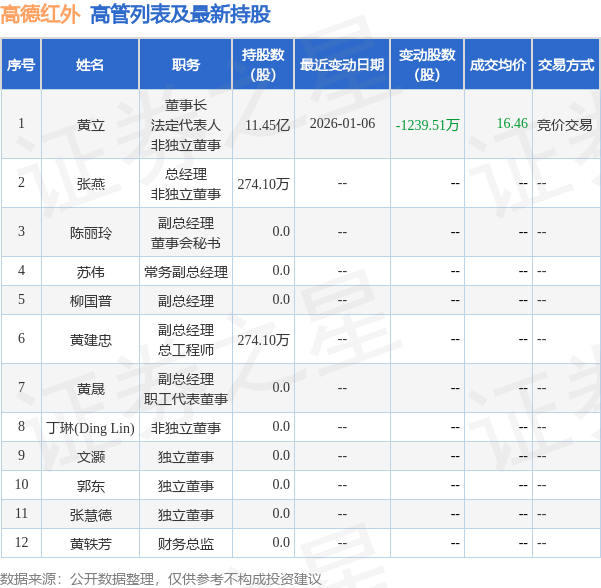601x588 pixels.
Task: Click 柳国普's 副总经理 position cell
Action: click(186, 301)
